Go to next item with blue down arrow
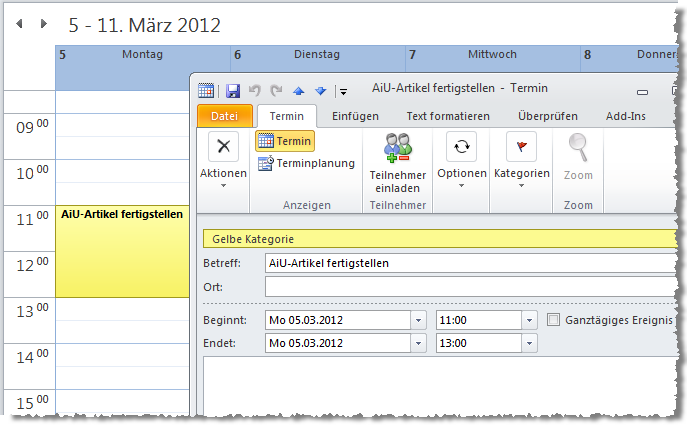 [x=320, y=90]
